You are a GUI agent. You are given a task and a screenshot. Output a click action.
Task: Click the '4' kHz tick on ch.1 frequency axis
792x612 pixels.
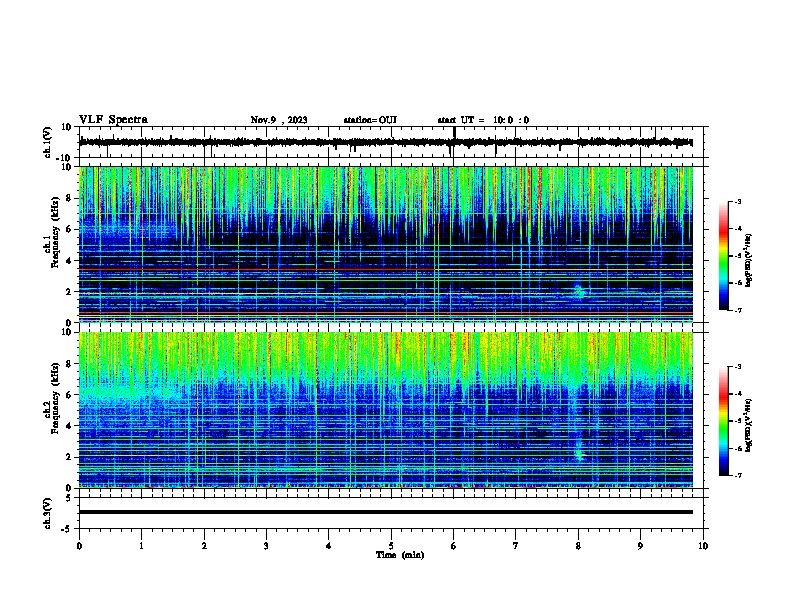click(x=70, y=261)
